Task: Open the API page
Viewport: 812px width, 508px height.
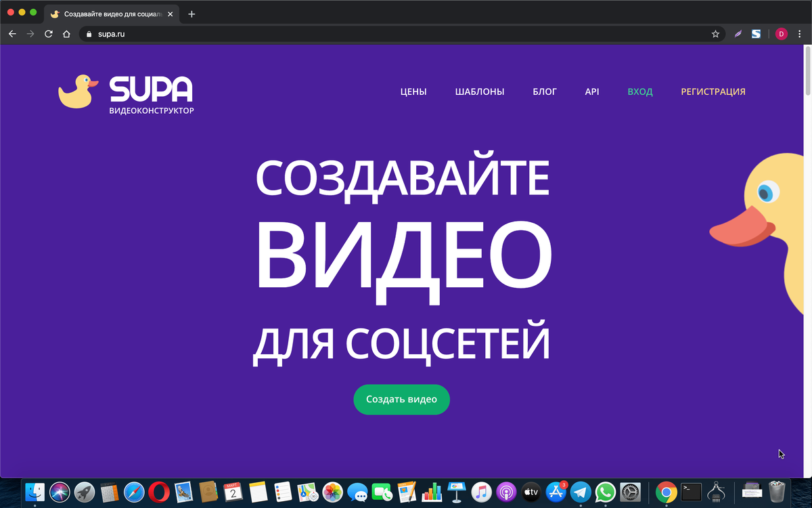Action: [592, 91]
